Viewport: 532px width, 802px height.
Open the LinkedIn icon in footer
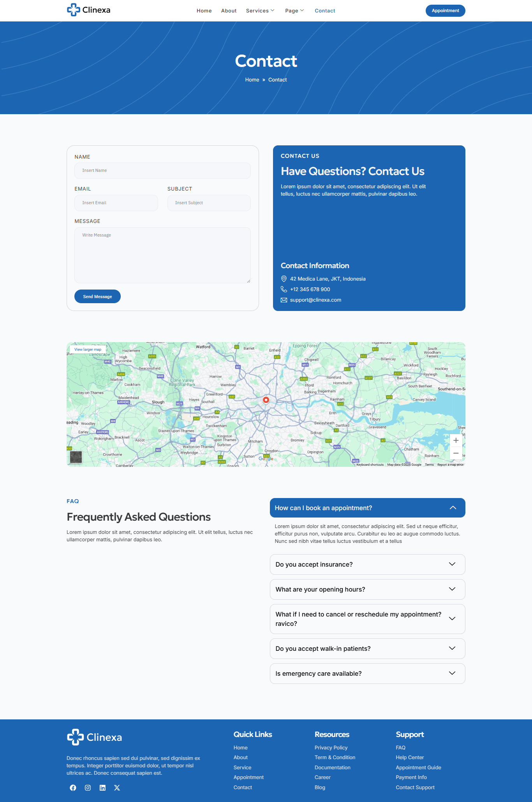pos(102,788)
